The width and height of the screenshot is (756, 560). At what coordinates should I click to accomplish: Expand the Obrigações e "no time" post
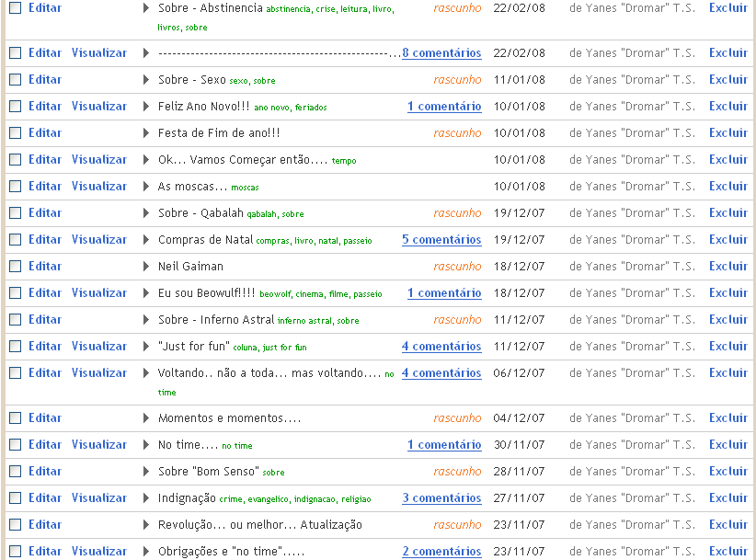click(x=146, y=552)
